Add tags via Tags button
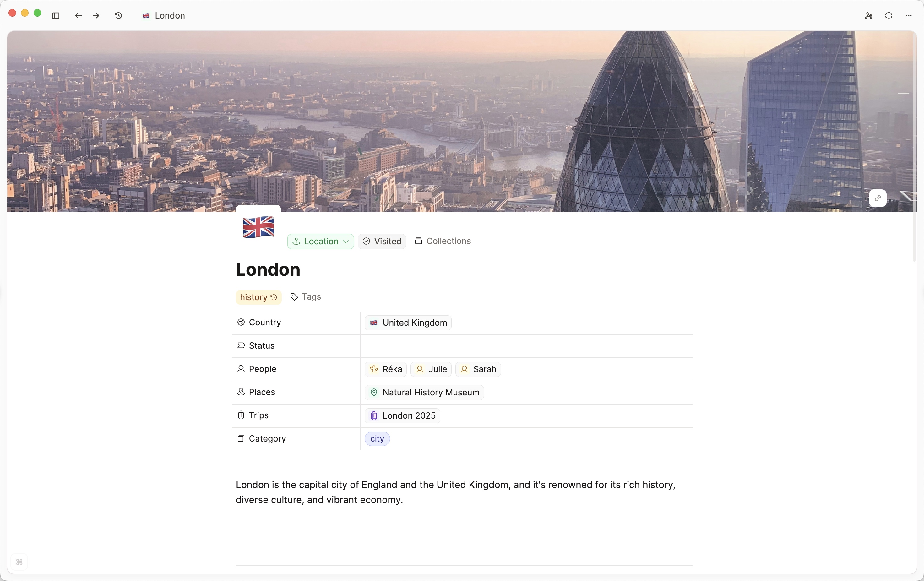 tap(306, 297)
